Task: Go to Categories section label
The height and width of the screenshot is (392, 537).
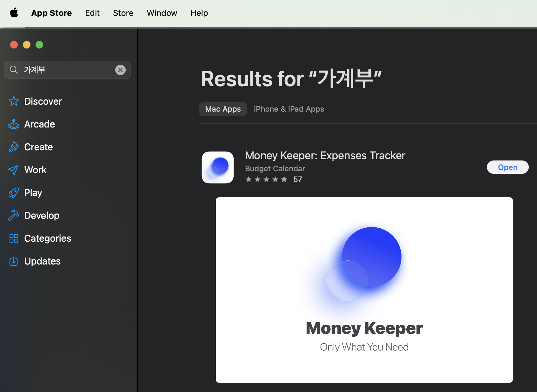Action: pyautogui.click(x=48, y=238)
